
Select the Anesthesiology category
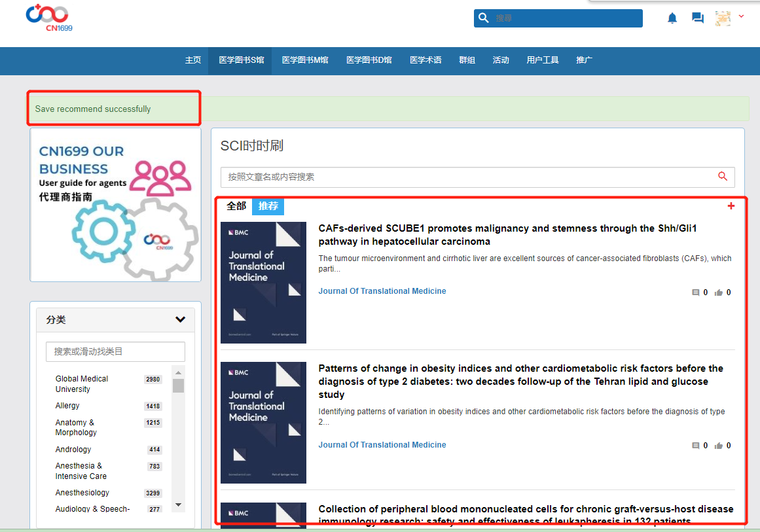pyautogui.click(x=82, y=493)
